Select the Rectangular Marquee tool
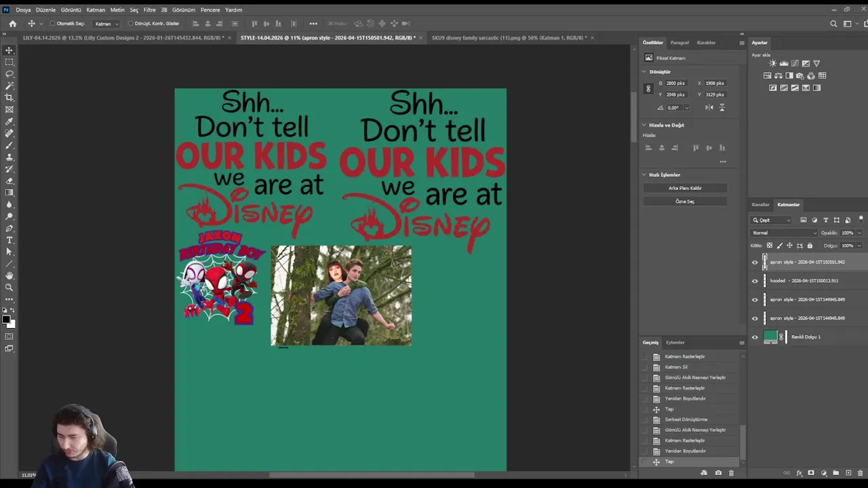 (x=9, y=62)
